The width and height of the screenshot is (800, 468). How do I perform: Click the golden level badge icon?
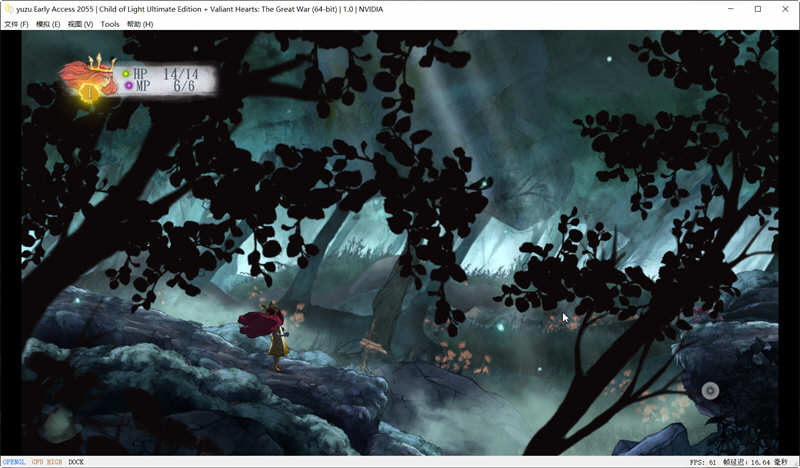click(x=90, y=93)
